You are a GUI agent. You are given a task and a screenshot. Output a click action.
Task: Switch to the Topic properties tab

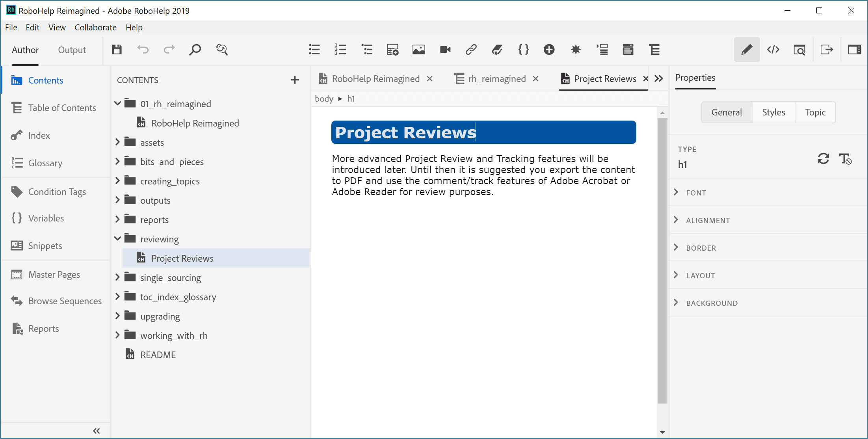815,112
